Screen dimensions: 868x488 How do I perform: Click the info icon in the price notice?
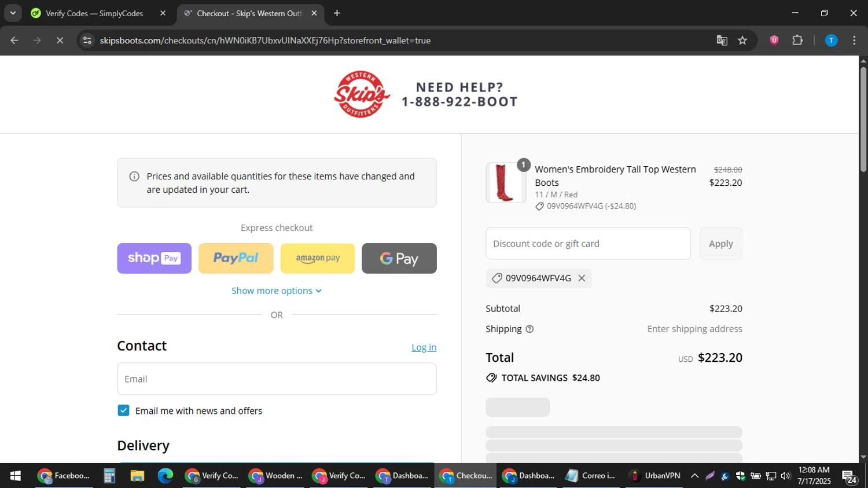click(134, 177)
